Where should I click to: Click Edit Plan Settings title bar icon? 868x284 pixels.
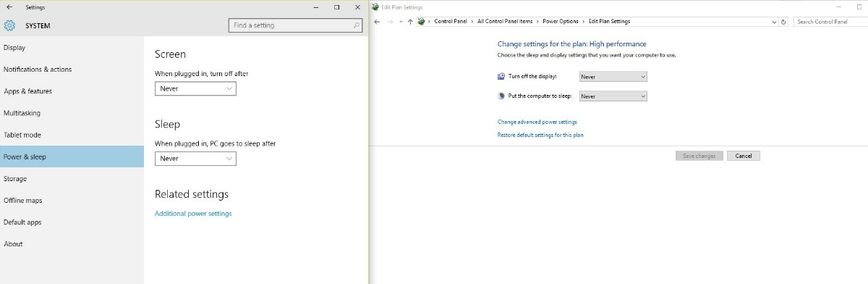[375, 7]
